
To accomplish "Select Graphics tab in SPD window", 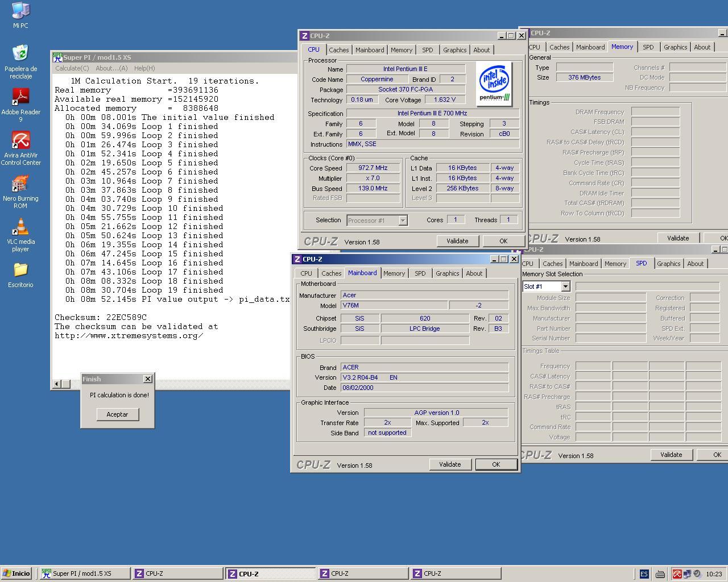I will [669, 264].
